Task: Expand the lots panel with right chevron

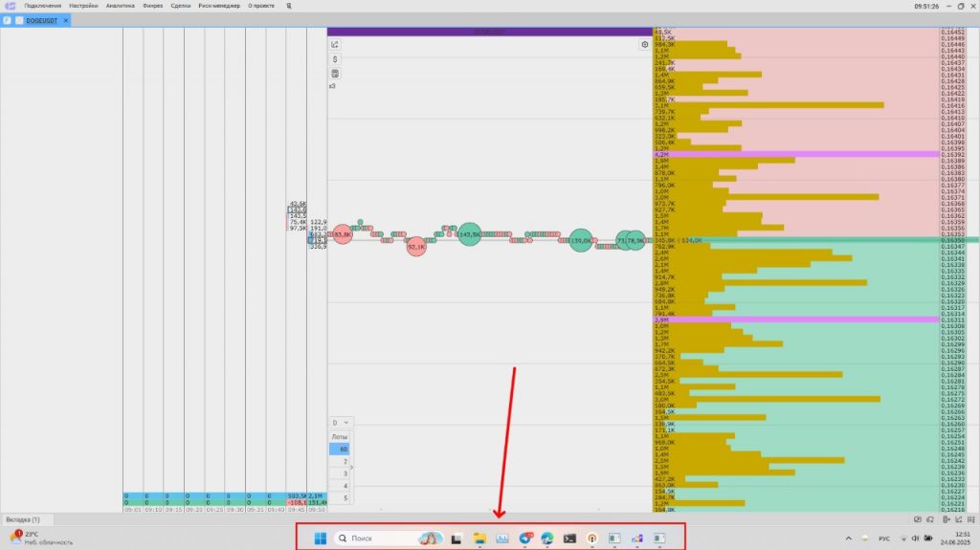Action: pos(352,467)
